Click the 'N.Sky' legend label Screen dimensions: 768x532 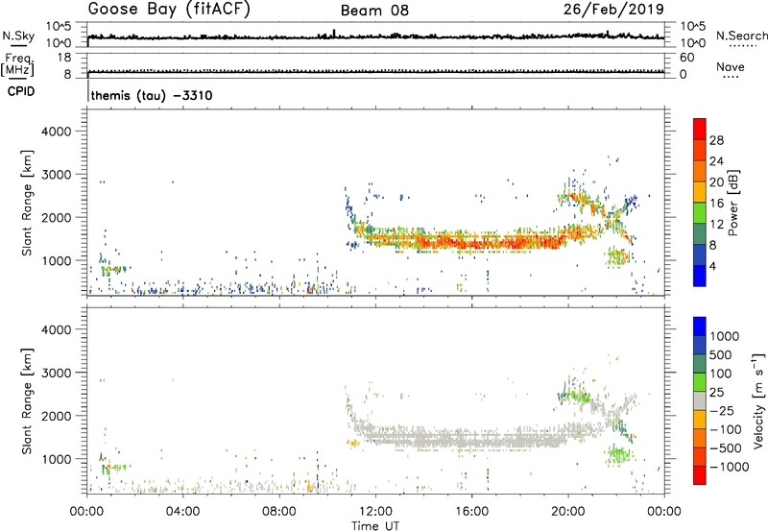pyautogui.click(x=18, y=36)
